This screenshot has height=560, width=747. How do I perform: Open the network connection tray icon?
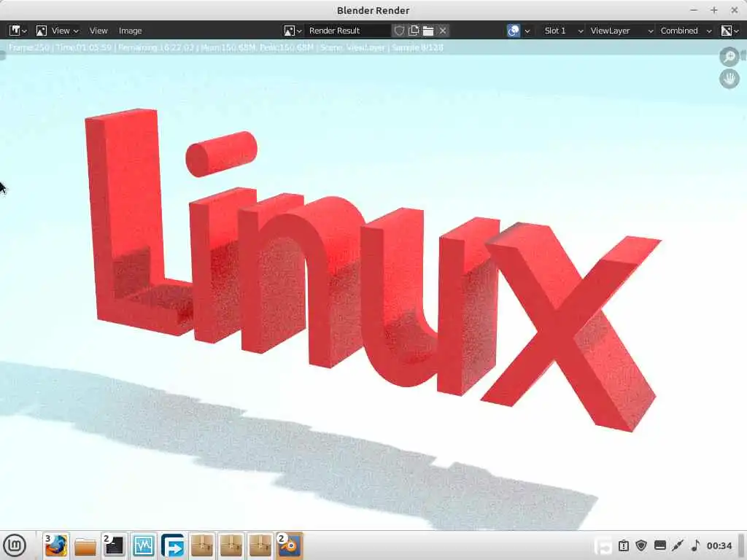678,545
